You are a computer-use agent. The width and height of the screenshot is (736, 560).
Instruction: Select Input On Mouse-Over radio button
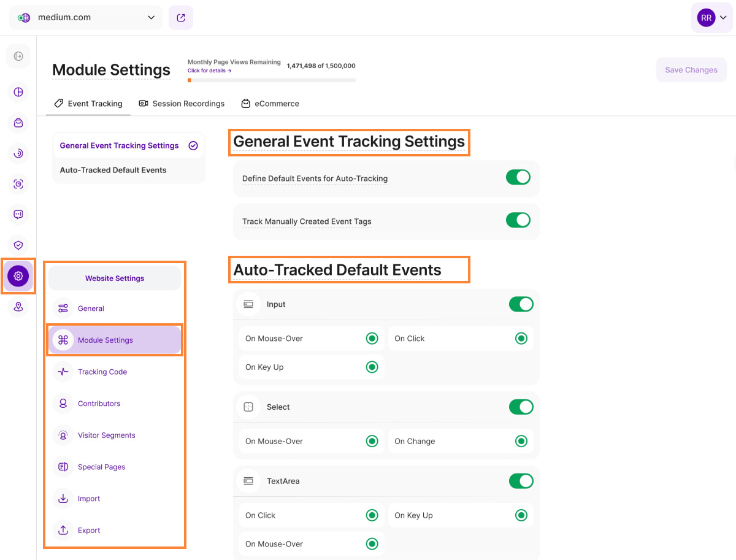click(372, 339)
